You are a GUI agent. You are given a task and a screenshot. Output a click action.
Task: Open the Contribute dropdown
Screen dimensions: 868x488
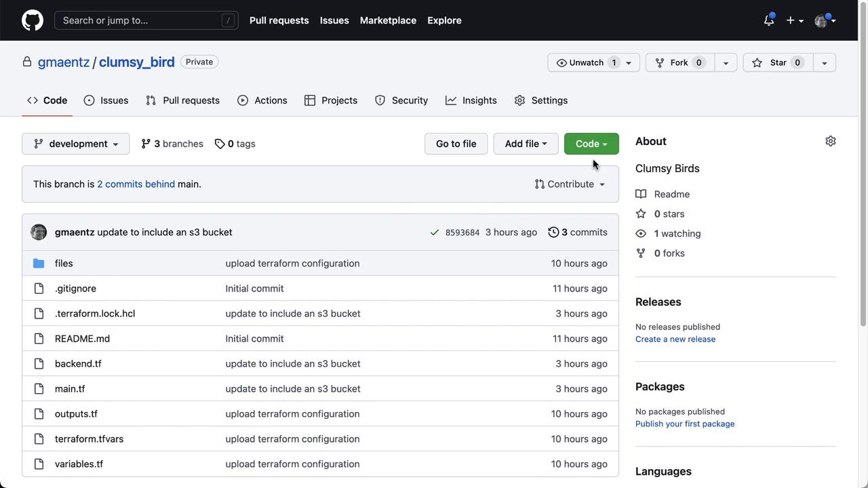[570, 184]
